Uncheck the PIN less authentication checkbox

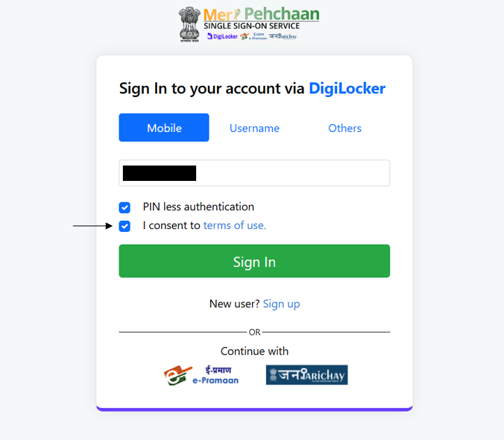point(124,207)
